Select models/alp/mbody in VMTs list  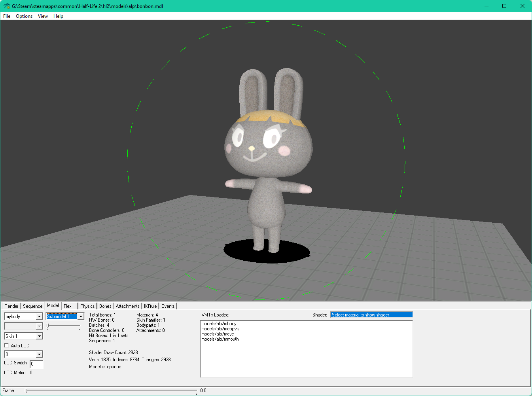[x=219, y=324]
